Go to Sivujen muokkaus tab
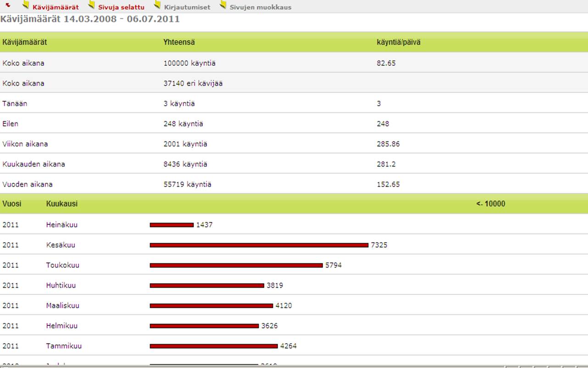The image size is (588, 368). pos(261,7)
